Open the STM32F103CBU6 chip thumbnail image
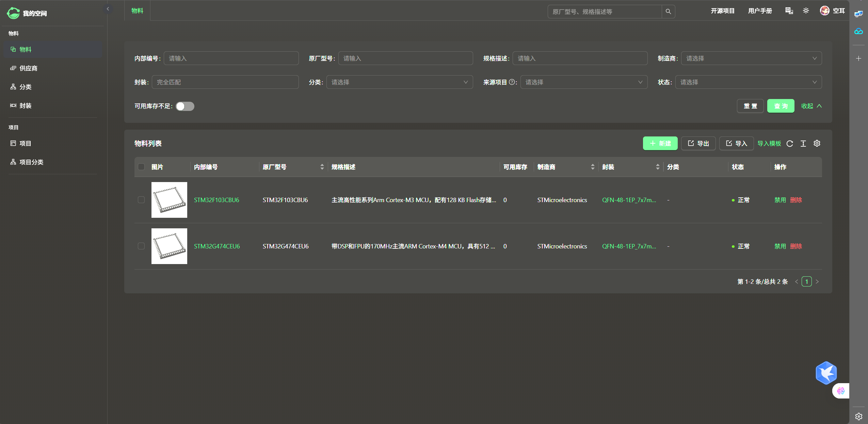This screenshot has width=868, height=424. [x=169, y=200]
